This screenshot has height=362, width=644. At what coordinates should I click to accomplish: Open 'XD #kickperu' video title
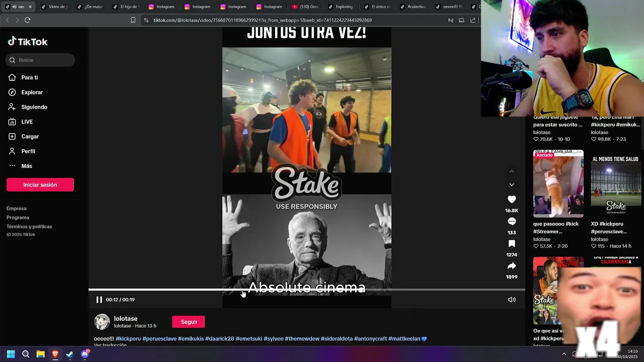[609, 228]
